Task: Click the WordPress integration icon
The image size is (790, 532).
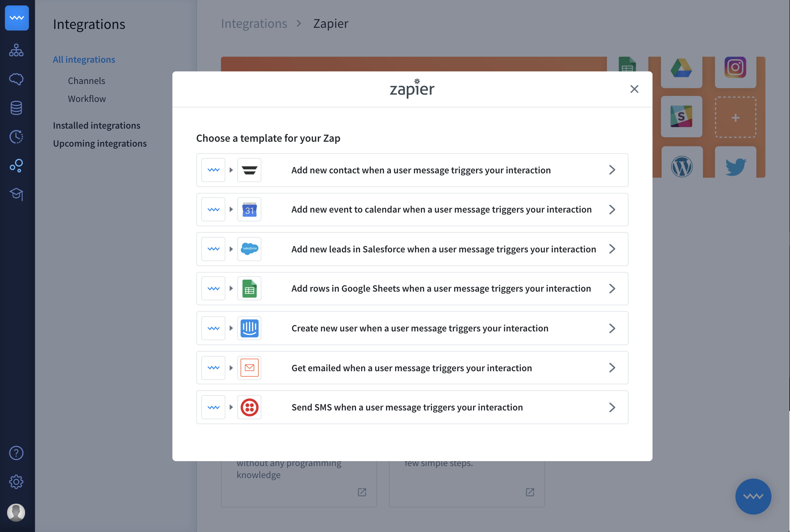Action: click(x=682, y=166)
